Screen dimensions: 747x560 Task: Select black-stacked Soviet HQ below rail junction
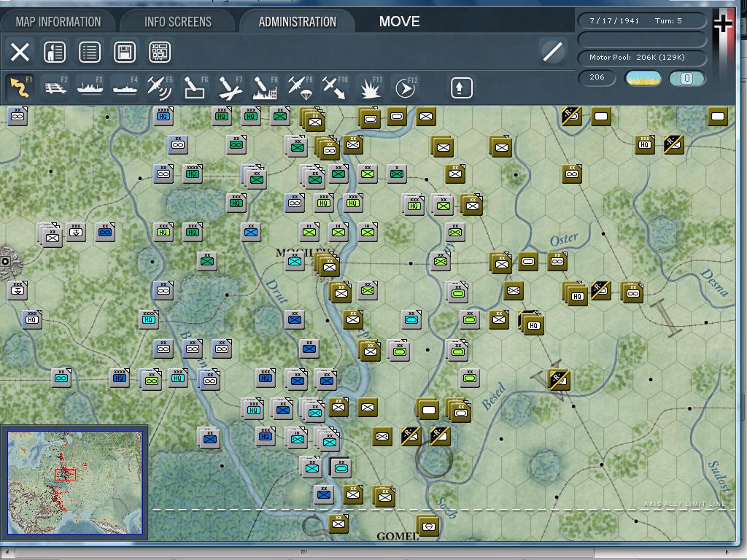533,324
